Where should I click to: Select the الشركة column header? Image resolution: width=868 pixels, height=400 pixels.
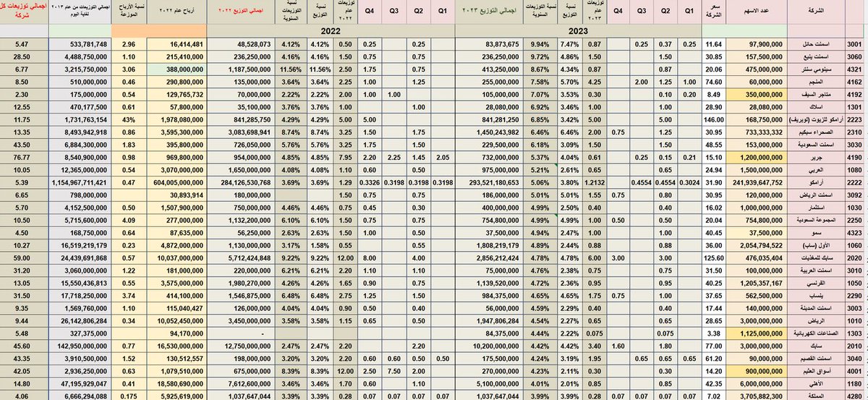pyautogui.click(x=814, y=12)
